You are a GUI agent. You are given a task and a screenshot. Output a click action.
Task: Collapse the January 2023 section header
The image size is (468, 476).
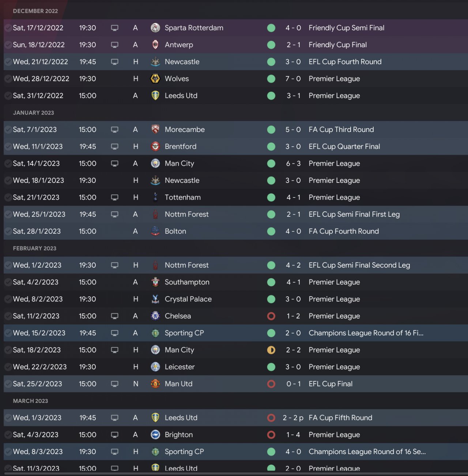point(33,113)
